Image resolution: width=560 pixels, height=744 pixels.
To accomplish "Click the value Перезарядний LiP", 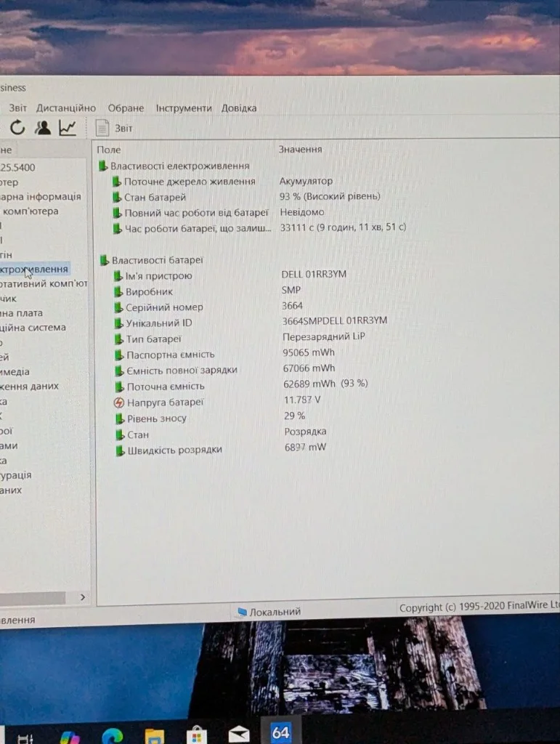I will 324,336.
